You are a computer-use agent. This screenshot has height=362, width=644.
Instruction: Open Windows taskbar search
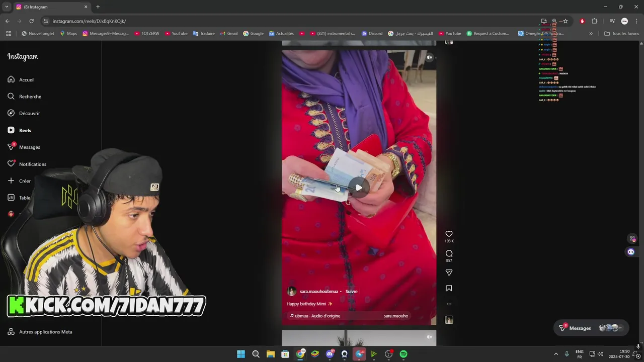(x=256, y=354)
